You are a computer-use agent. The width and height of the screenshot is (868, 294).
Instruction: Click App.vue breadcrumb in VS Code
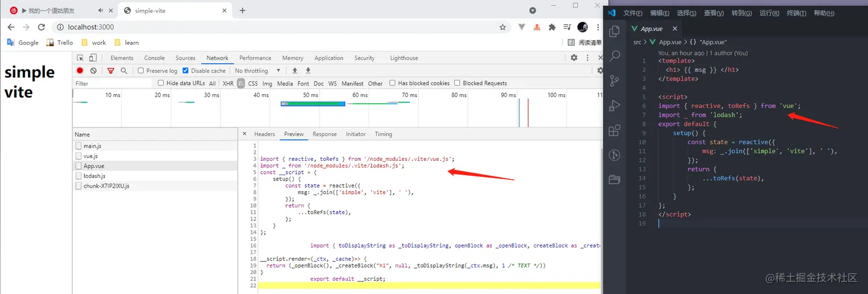coord(669,42)
